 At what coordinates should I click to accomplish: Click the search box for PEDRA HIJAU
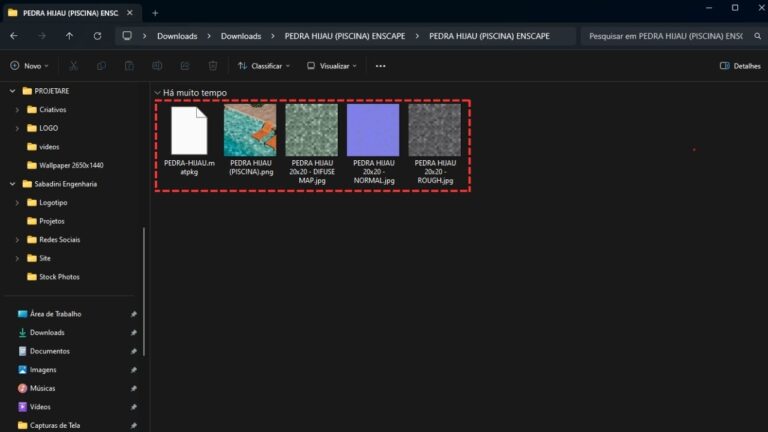click(x=664, y=36)
